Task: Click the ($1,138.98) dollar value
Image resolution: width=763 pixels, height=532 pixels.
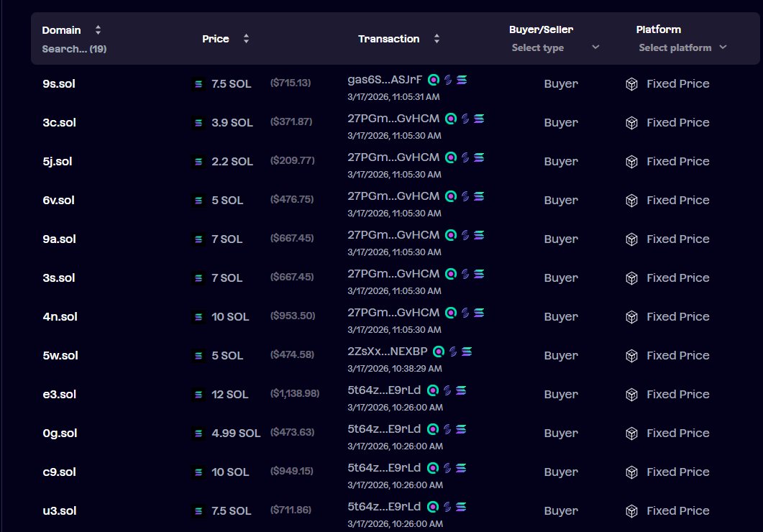Action: [295, 393]
